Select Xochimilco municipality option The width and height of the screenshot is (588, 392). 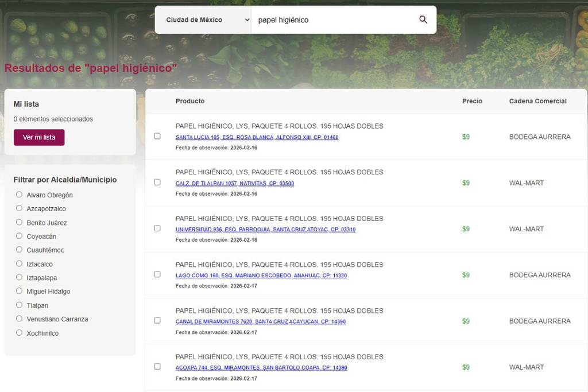pos(20,333)
